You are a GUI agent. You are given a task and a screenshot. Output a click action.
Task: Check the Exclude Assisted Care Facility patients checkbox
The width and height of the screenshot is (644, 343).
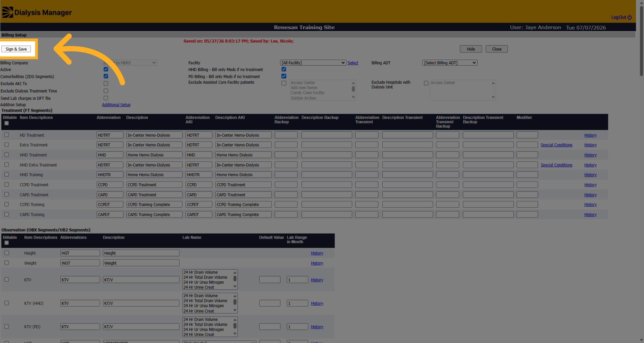(x=284, y=83)
